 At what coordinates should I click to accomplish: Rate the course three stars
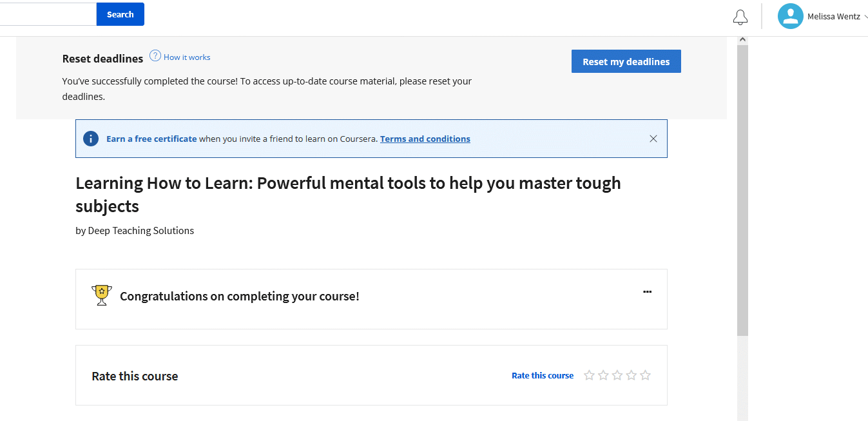(617, 375)
